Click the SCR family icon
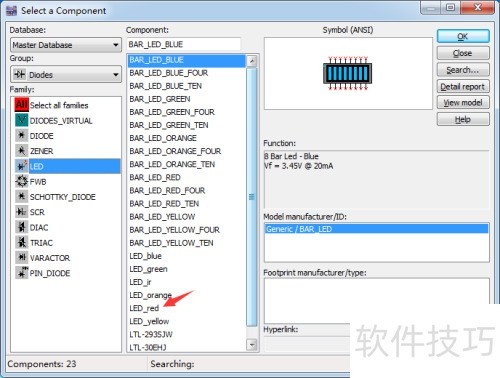 pos(22,212)
